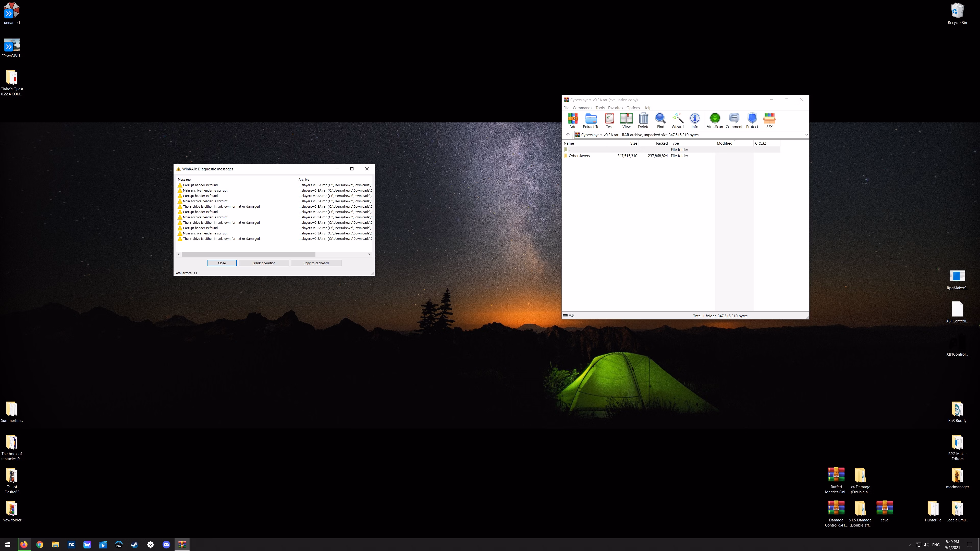
Task: Click the right arrow of diagnostics scrollbar
Action: click(x=369, y=254)
